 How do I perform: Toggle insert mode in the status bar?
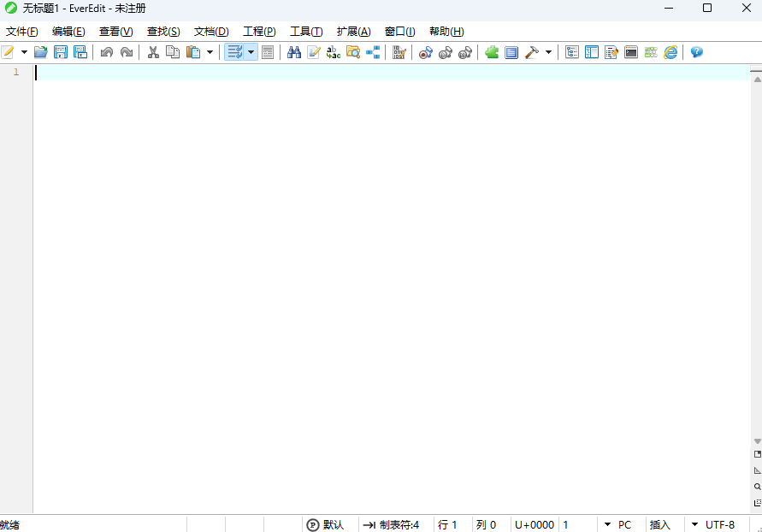(661, 524)
